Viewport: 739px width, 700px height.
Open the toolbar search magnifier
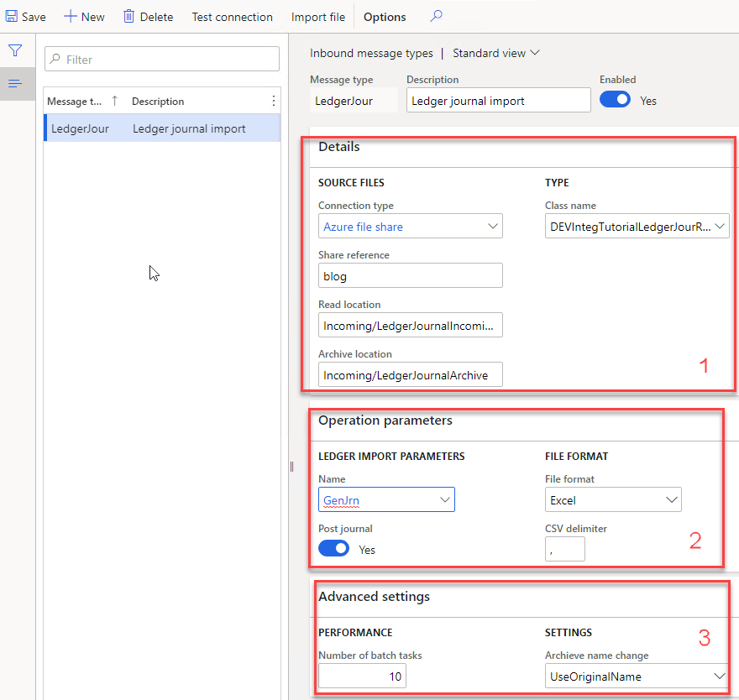click(x=437, y=16)
